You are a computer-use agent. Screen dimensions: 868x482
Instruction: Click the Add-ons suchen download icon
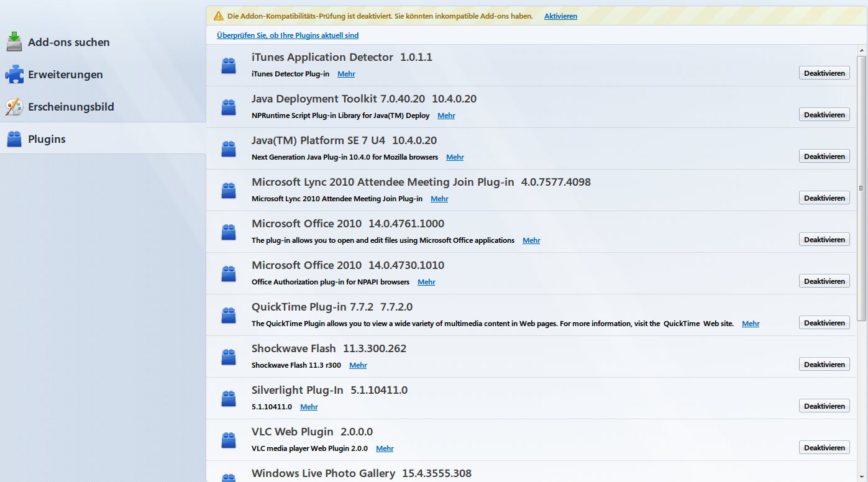(14, 42)
